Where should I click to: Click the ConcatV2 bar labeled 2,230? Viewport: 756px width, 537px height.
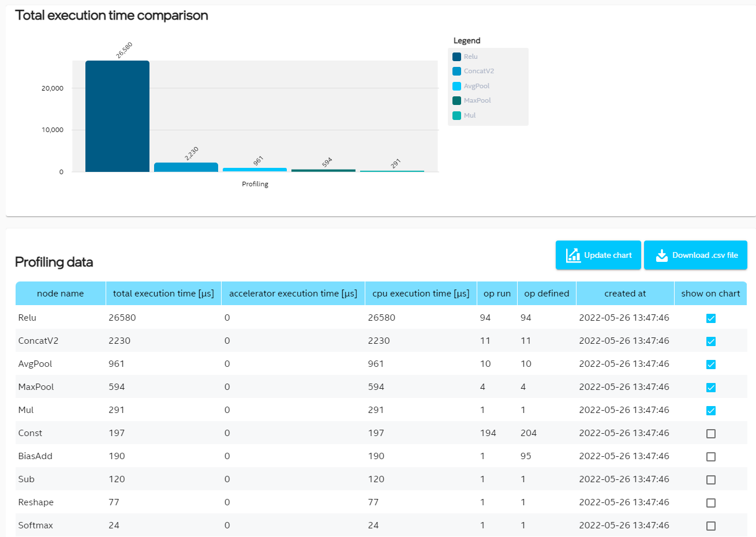tap(186, 167)
